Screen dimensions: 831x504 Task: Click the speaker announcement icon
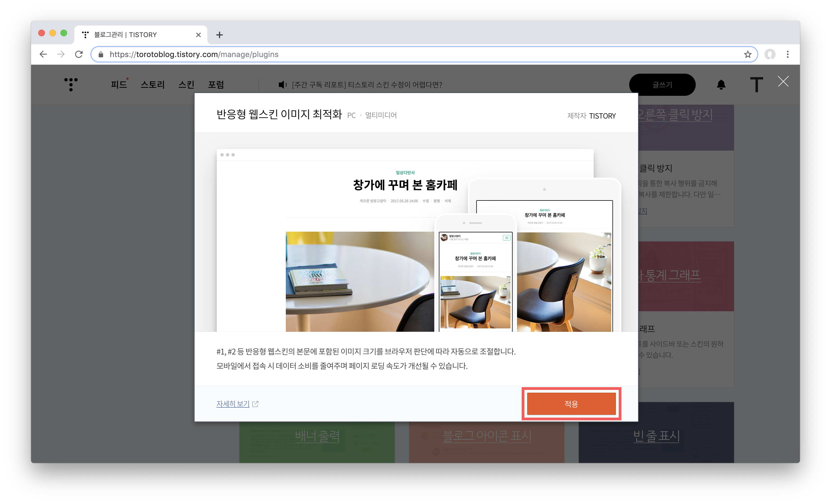point(282,84)
